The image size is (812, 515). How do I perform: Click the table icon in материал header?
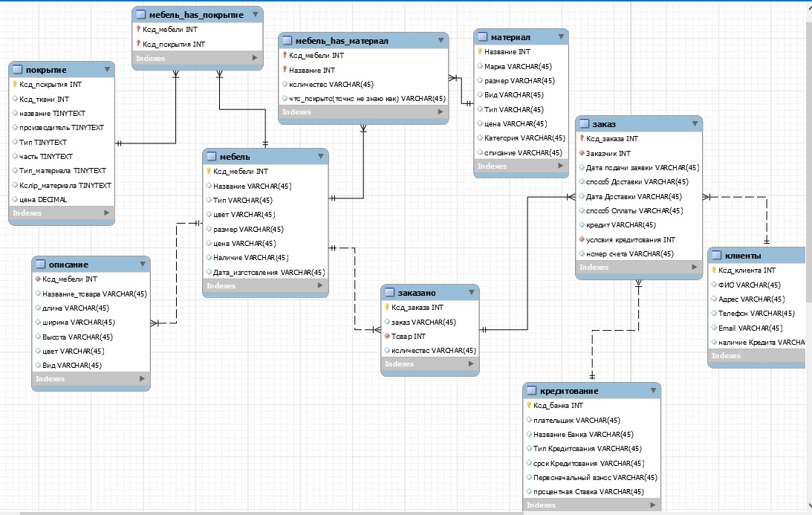(483, 37)
